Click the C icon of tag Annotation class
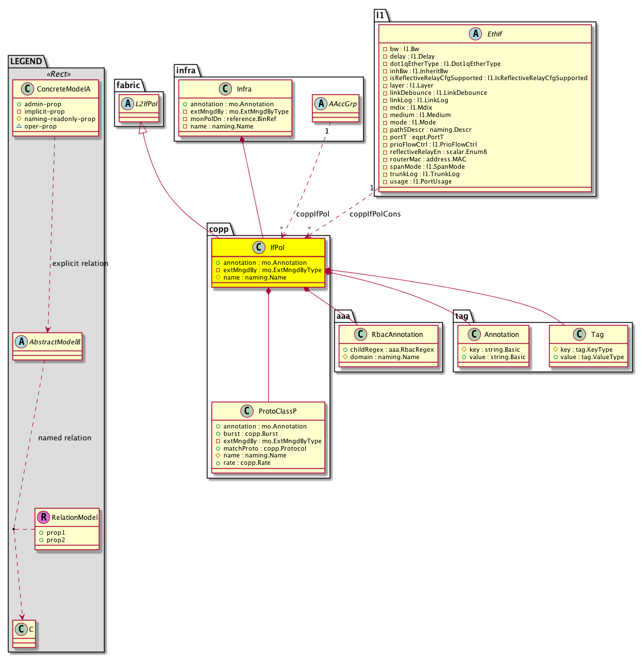This screenshot has width=644, height=658. (474, 334)
